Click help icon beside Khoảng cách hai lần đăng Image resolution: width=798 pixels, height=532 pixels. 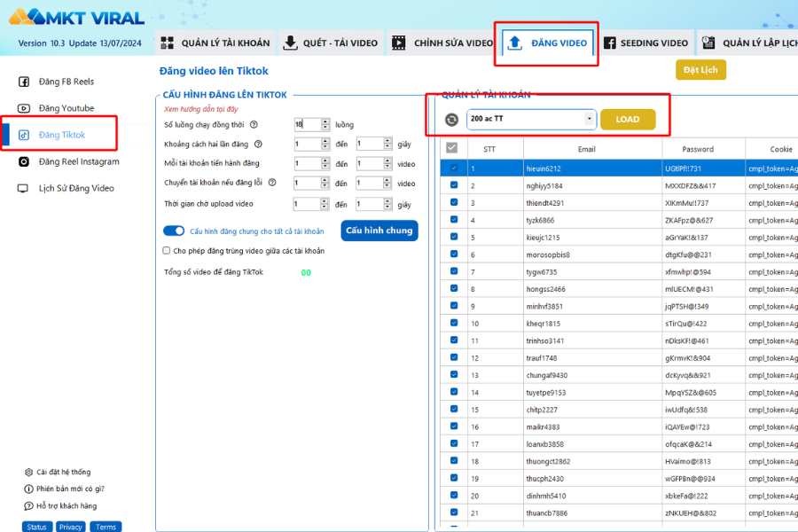[x=259, y=144]
